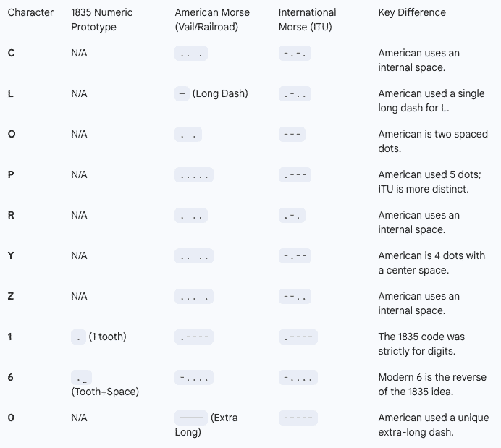
Task: Click the International Morse code for 0
Action: coord(298,418)
